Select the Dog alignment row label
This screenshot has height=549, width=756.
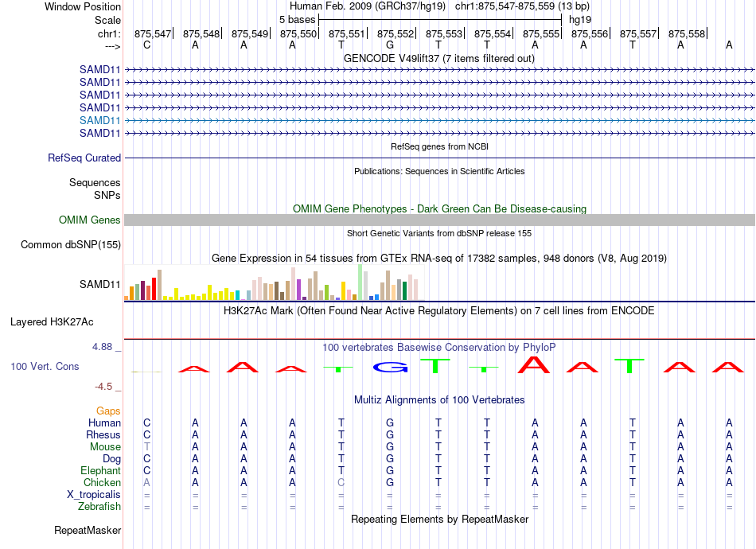pyautogui.click(x=111, y=458)
